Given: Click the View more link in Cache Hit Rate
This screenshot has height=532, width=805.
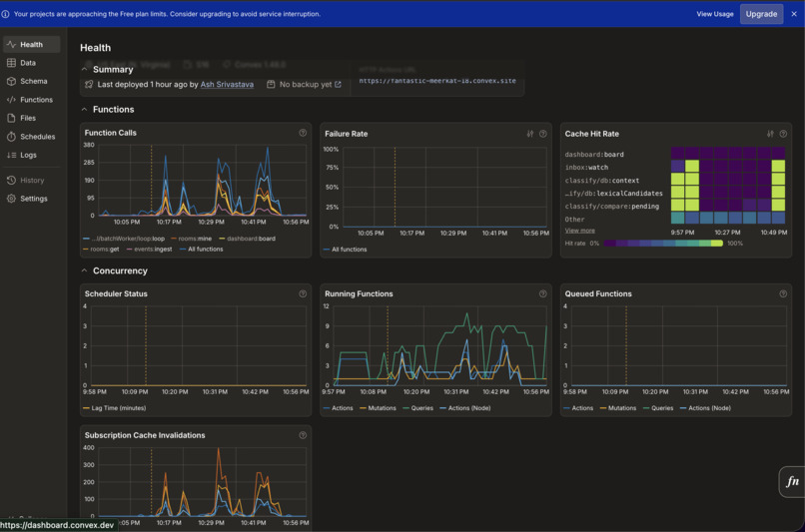Looking at the screenshot, I should 579,231.
